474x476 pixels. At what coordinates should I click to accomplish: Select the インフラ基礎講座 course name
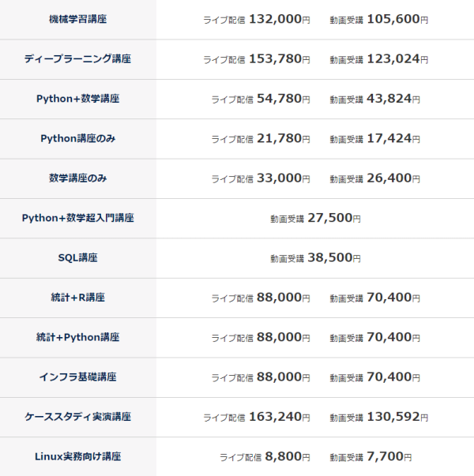pyautogui.click(x=77, y=377)
